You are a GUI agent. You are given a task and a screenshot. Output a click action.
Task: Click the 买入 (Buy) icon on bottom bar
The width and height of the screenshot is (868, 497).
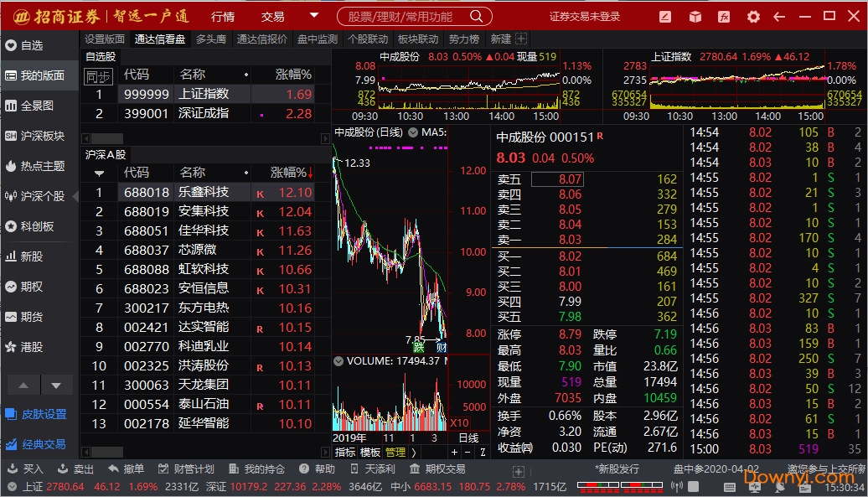point(23,469)
